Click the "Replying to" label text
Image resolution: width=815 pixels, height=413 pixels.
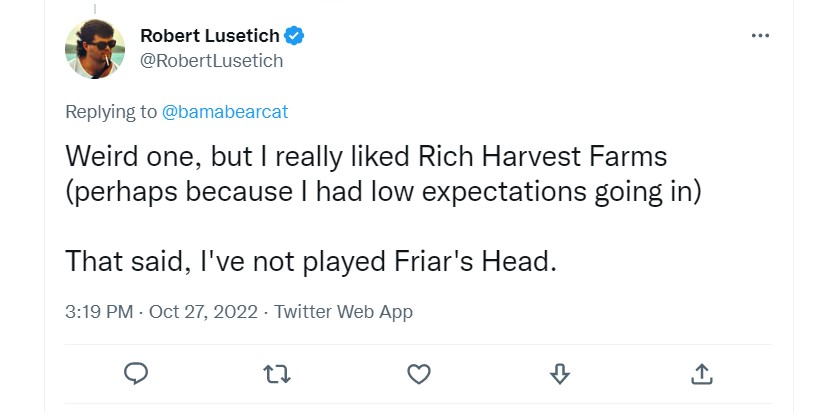click(110, 112)
